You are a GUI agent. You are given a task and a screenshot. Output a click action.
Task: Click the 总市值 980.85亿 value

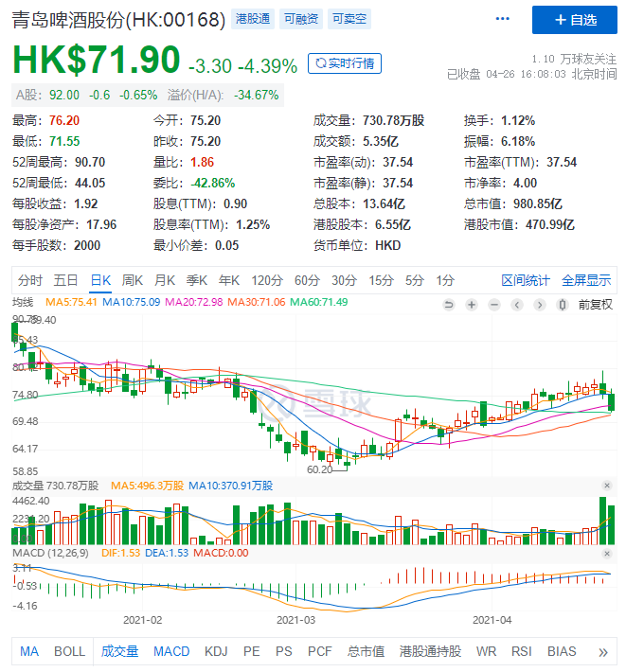[x=537, y=203]
